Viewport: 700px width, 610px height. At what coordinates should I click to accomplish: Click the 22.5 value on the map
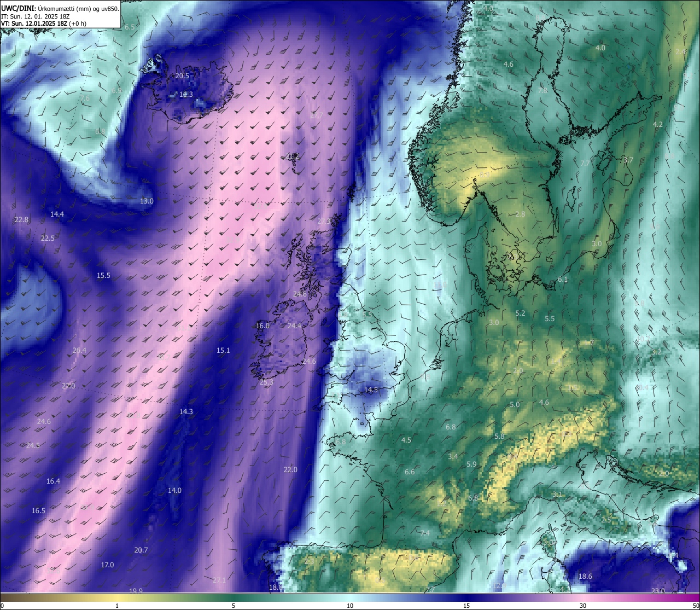click(48, 239)
